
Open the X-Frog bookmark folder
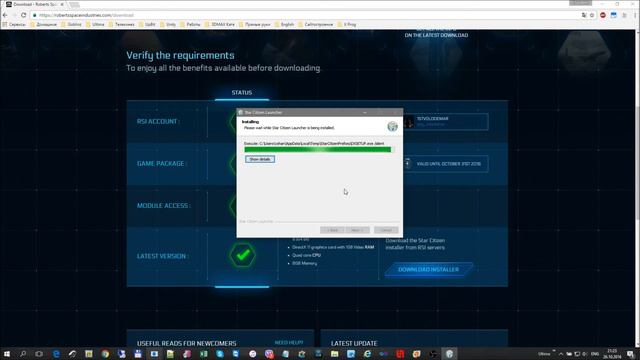(x=347, y=24)
